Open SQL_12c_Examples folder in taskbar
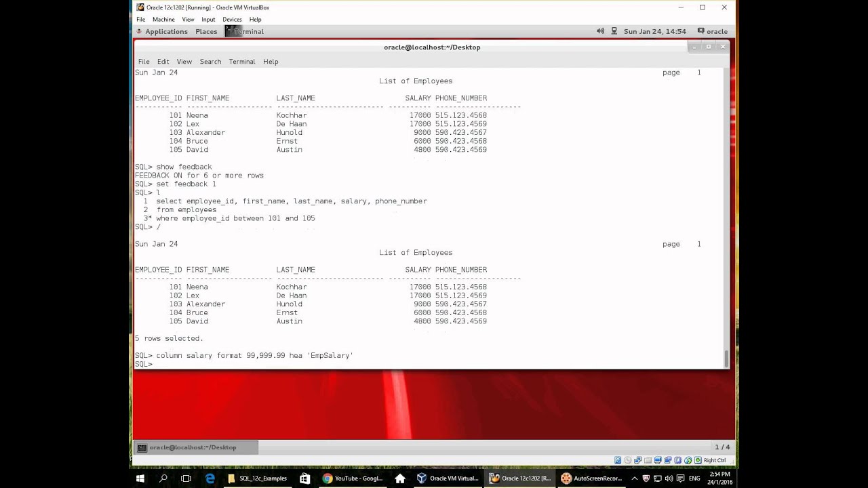The width and height of the screenshot is (868, 488). point(258,479)
